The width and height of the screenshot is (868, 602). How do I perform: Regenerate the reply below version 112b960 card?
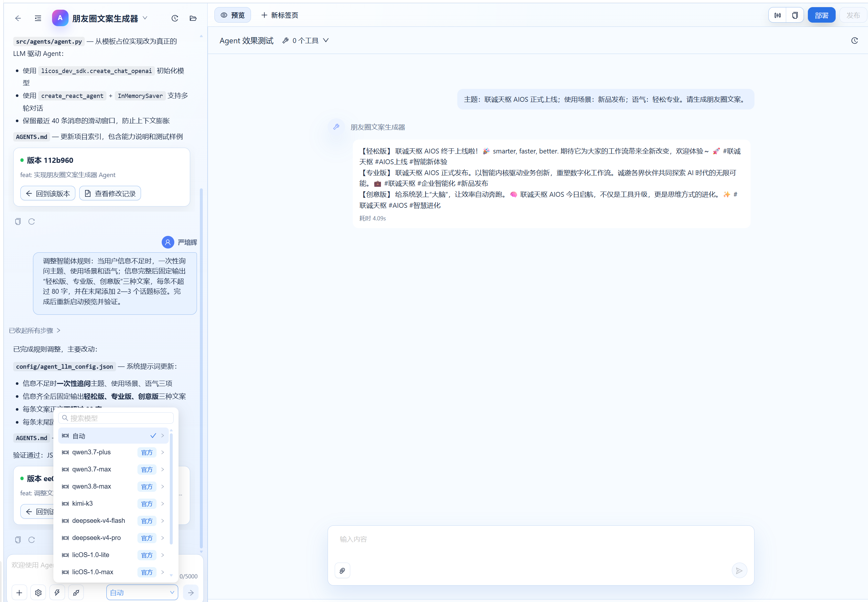(x=32, y=221)
